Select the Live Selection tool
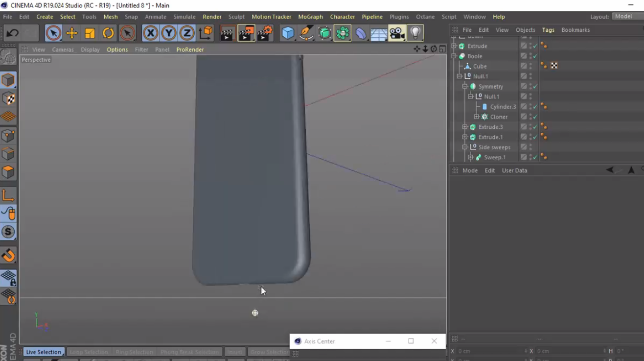This screenshot has height=361, width=644. click(53, 33)
